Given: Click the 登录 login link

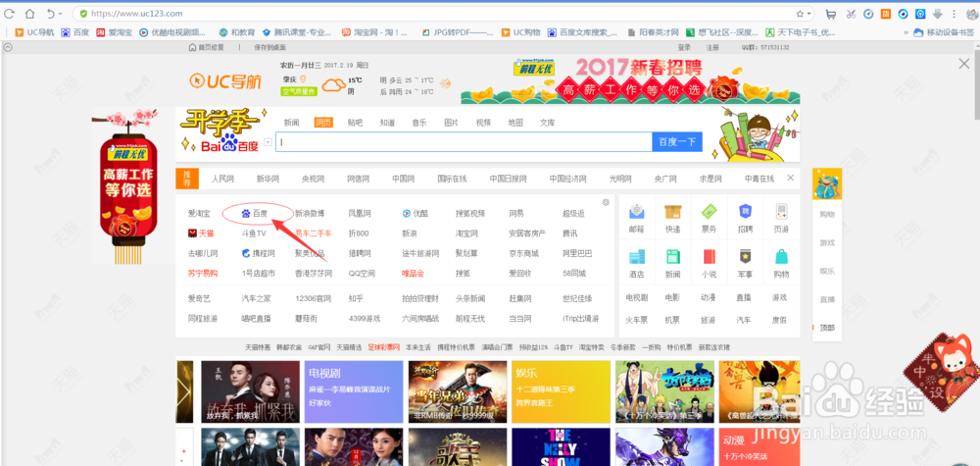Looking at the screenshot, I should [x=684, y=47].
